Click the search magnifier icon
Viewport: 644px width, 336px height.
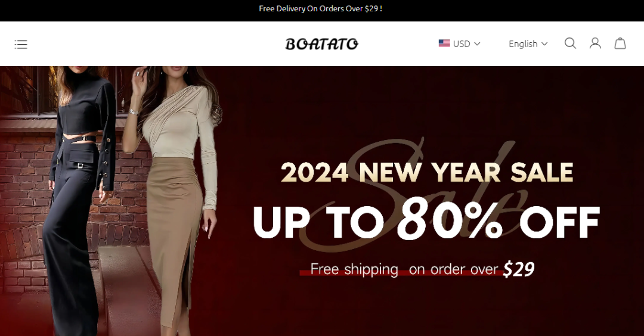[570, 43]
